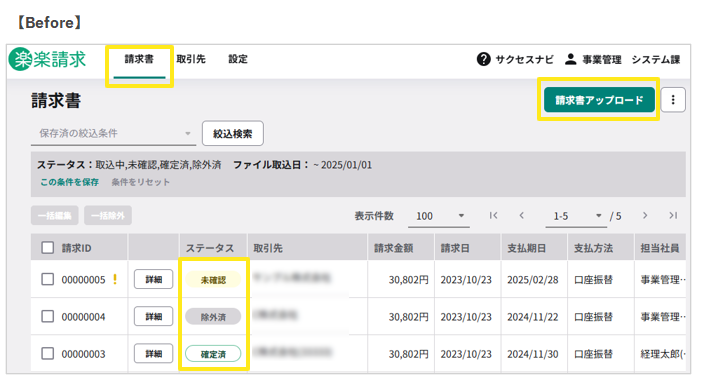Go to the first page
Image resolution: width=702 pixels, height=387 pixels.
coord(493,215)
